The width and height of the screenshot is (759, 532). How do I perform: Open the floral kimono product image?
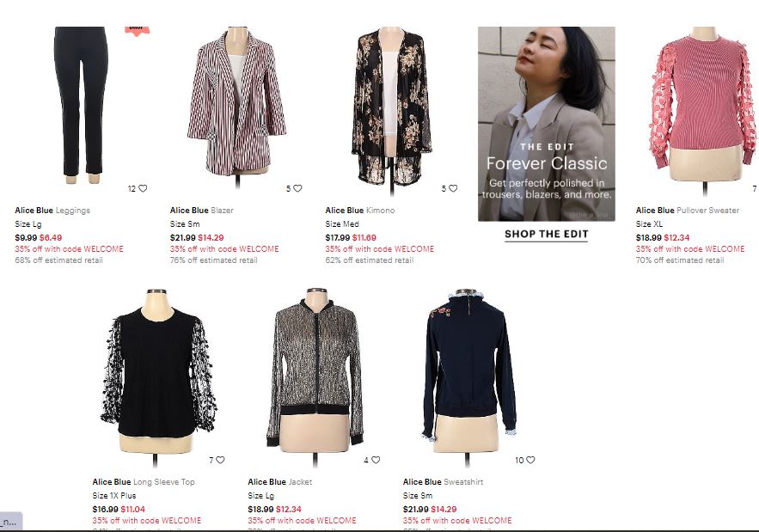pos(392,109)
